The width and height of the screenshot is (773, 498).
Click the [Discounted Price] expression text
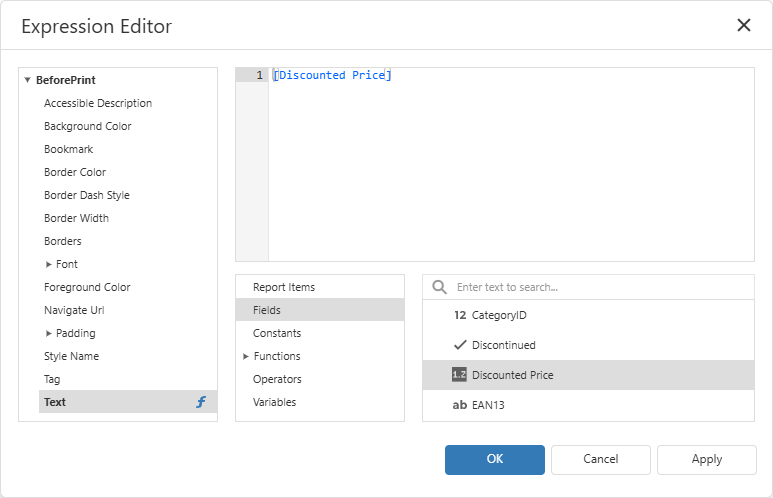[332, 75]
